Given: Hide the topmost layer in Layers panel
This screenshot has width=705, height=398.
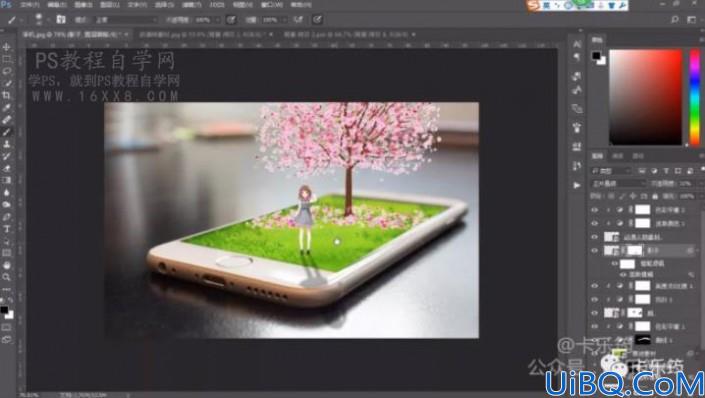Looking at the screenshot, I should [x=595, y=210].
